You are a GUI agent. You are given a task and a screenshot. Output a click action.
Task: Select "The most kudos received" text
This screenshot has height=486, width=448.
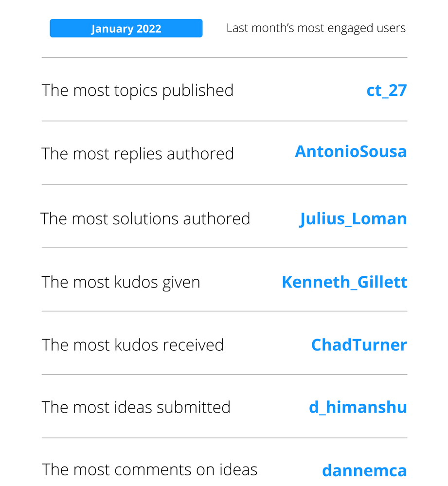pos(133,345)
